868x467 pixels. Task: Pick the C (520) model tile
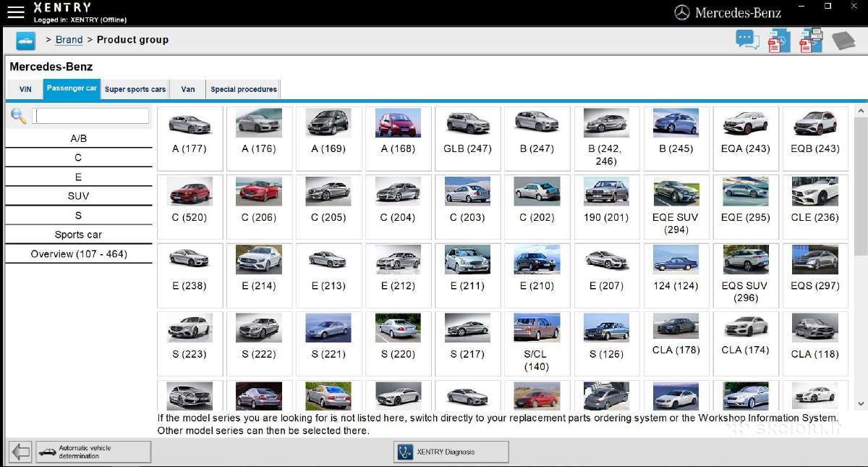click(190, 206)
